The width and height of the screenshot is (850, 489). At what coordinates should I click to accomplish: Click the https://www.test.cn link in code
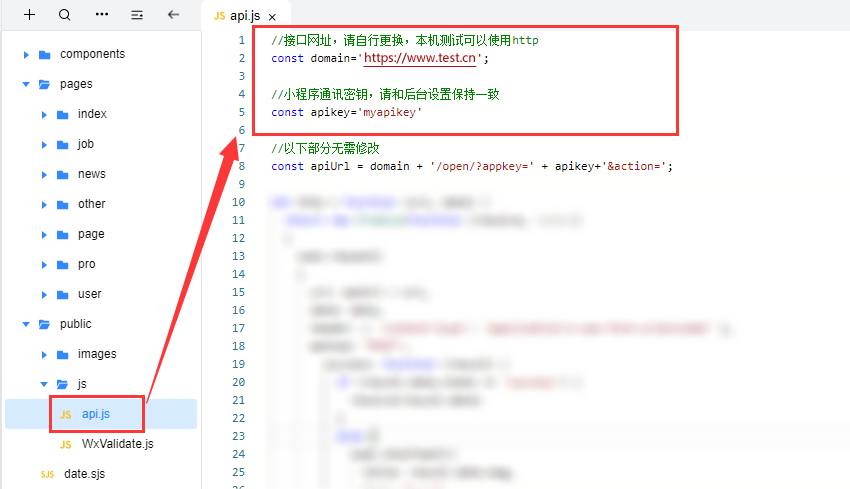coord(421,58)
